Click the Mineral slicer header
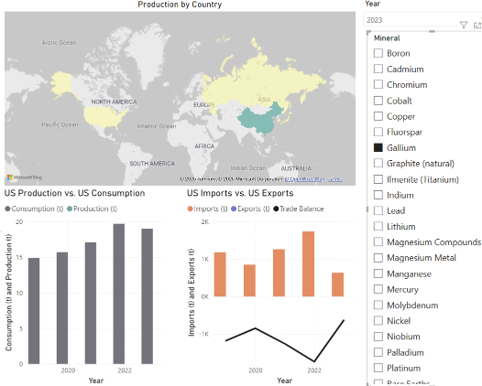The height and width of the screenshot is (386, 482). [x=387, y=38]
